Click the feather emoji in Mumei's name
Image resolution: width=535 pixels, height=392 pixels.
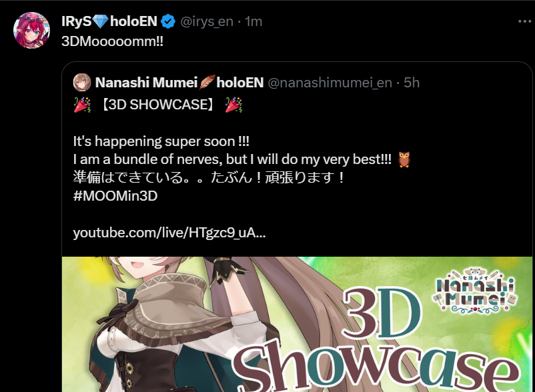click(x=207, y=83)
